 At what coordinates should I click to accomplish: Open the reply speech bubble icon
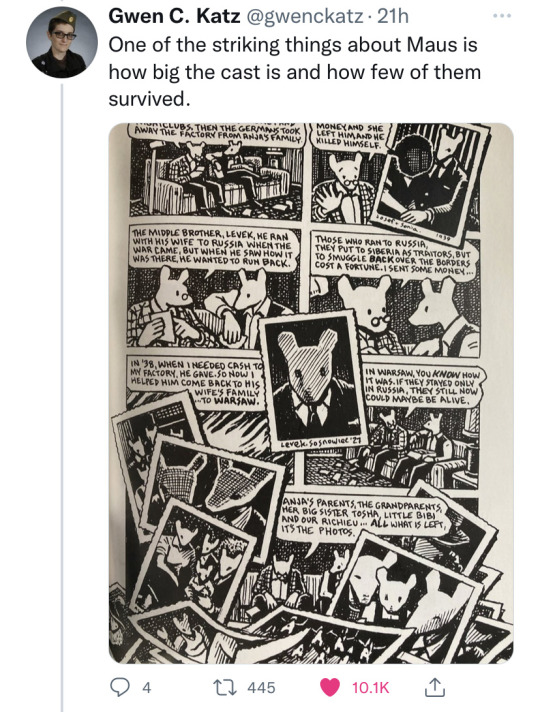click(x=119, y=687)
